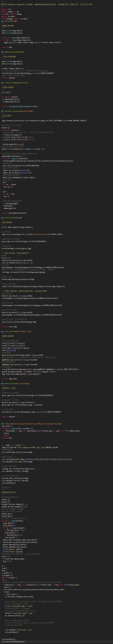Click the 'cv2.rectangle(afterimg...' line

tap(37, 459)
